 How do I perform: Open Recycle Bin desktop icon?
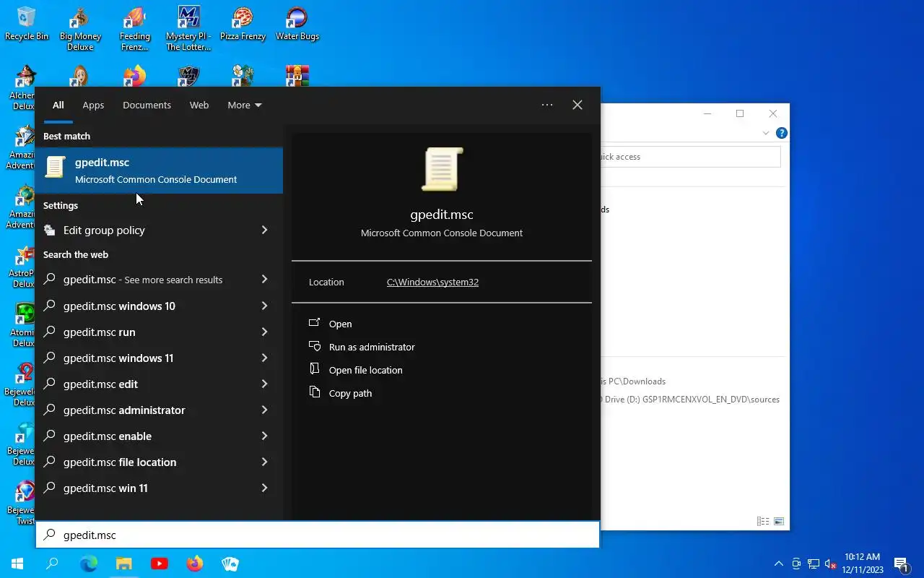coord(27,24)
